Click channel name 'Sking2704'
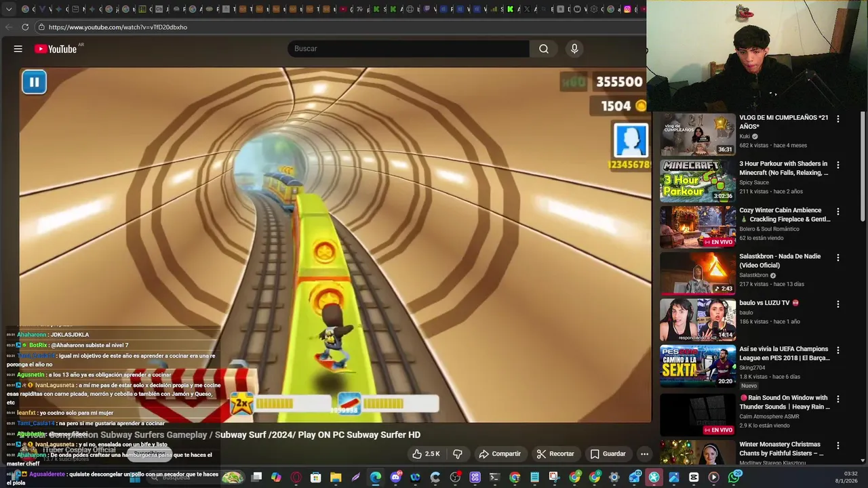Screen dimensions: 868x488 [752, 367]
